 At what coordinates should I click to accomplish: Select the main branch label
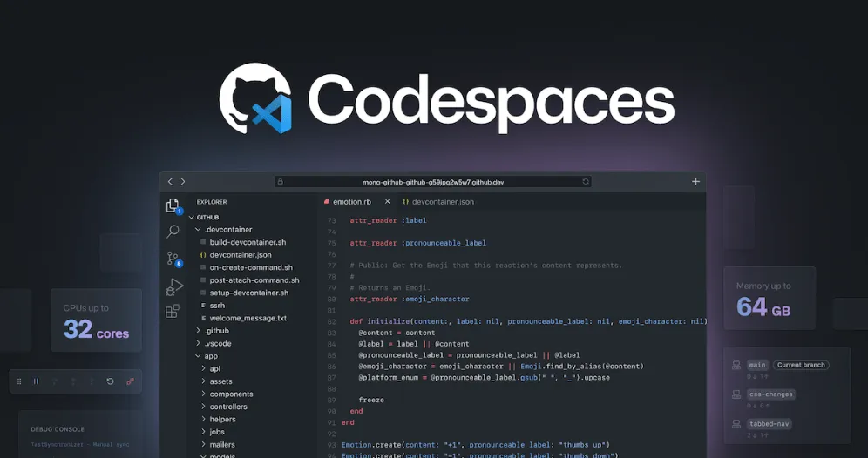tap(757, 365)
